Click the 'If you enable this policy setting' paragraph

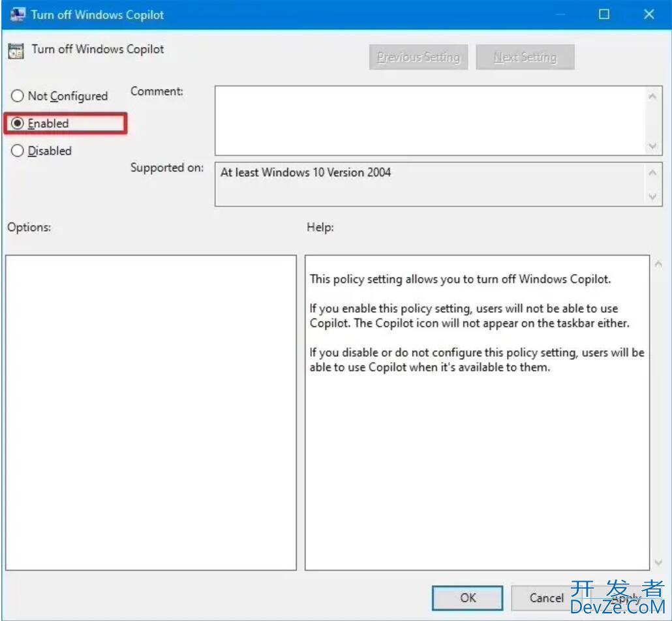[470, 316]
